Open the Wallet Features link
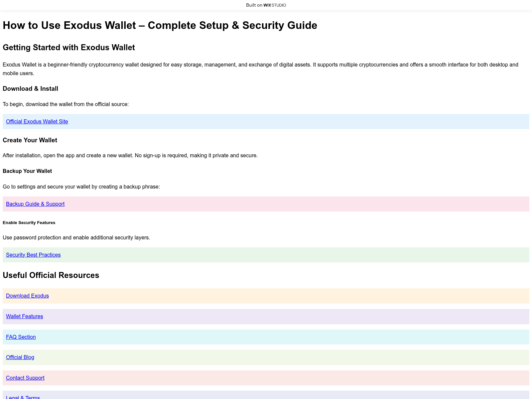 click(25, 317)
